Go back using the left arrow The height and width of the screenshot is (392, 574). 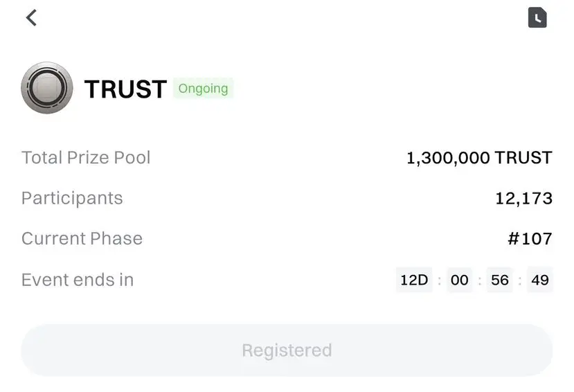[31, 18]
